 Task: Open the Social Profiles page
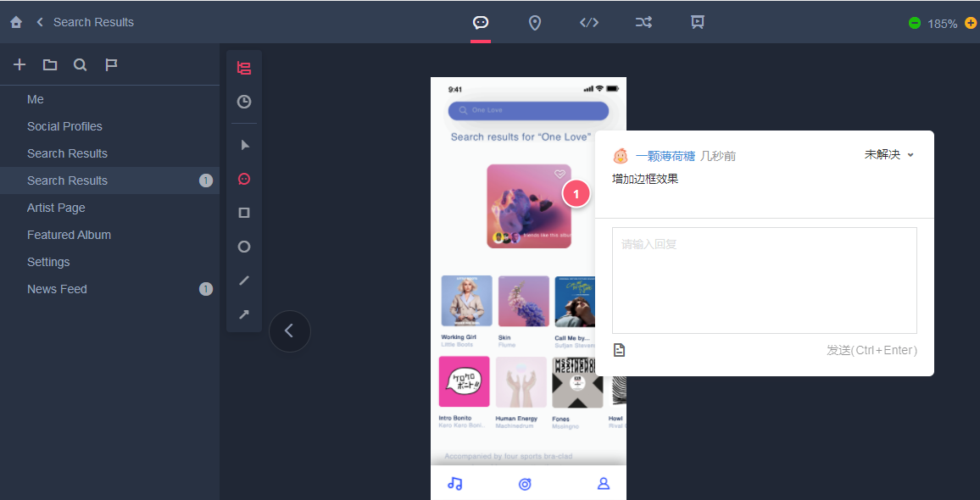110,126
